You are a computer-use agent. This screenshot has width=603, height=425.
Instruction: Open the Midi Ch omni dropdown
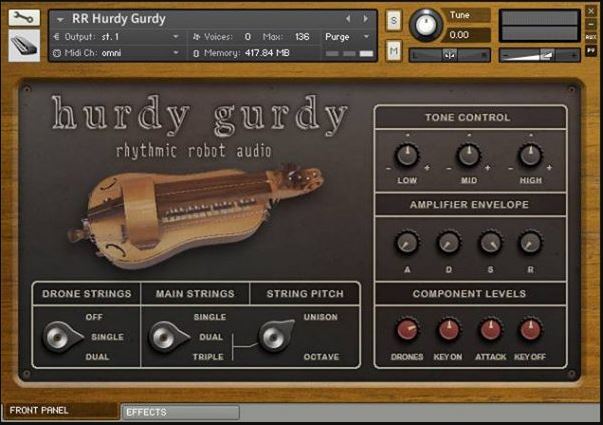point(116,53)
